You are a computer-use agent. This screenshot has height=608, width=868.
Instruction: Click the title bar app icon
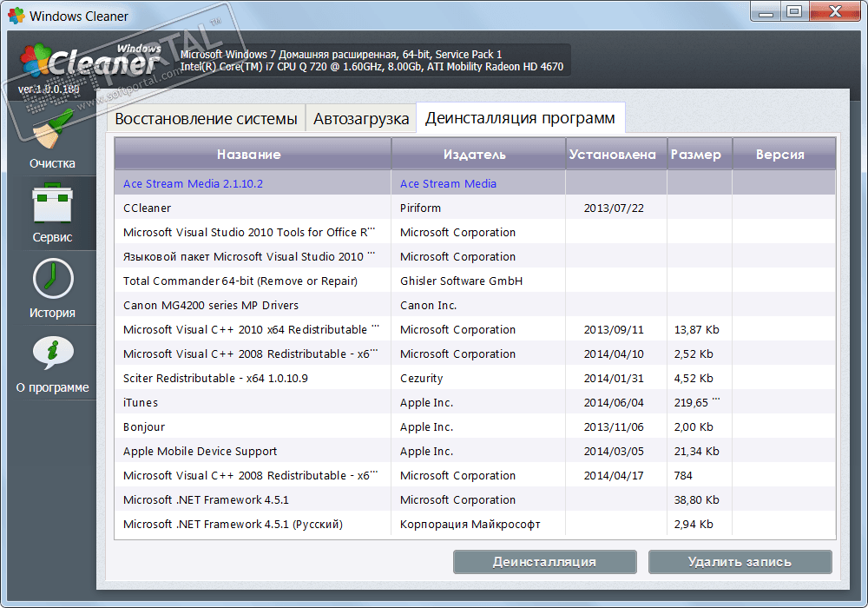16,16
